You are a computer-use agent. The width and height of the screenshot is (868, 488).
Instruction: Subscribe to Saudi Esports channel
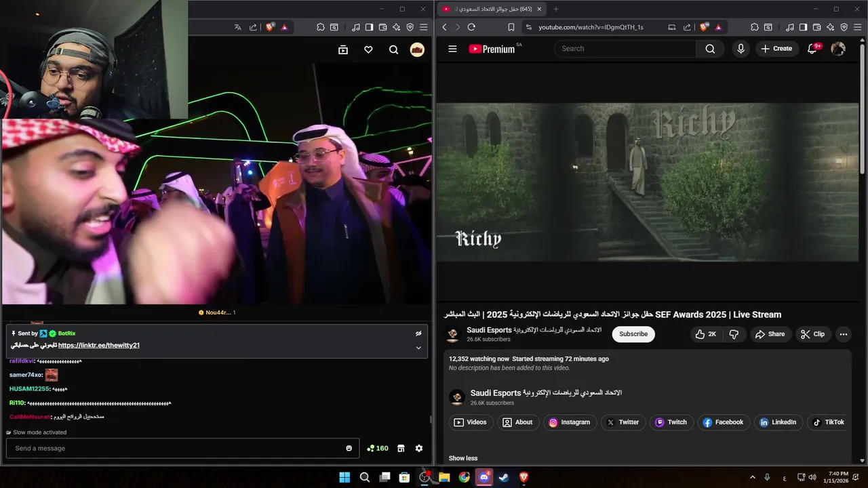coord(633,334)
